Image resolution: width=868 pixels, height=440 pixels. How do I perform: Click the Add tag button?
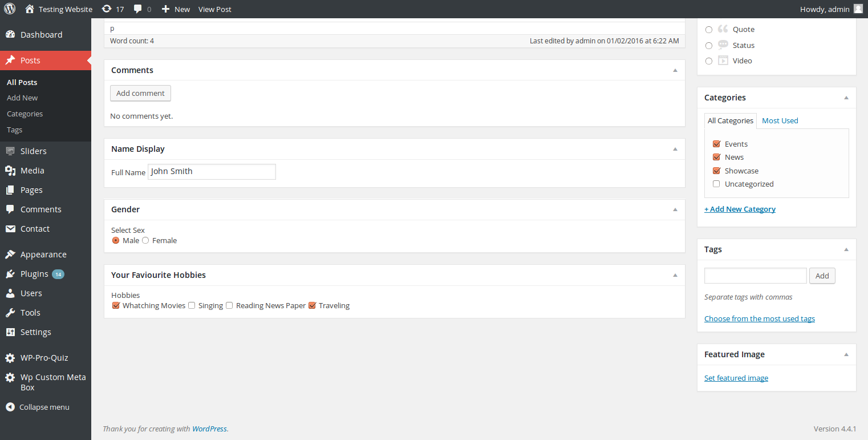pos(822,276)
